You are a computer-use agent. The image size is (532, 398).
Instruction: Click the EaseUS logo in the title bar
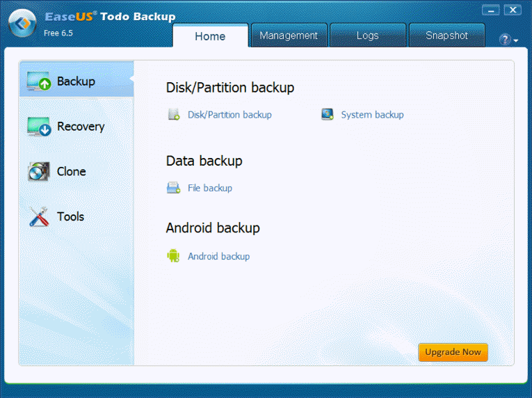click(23, 23)
